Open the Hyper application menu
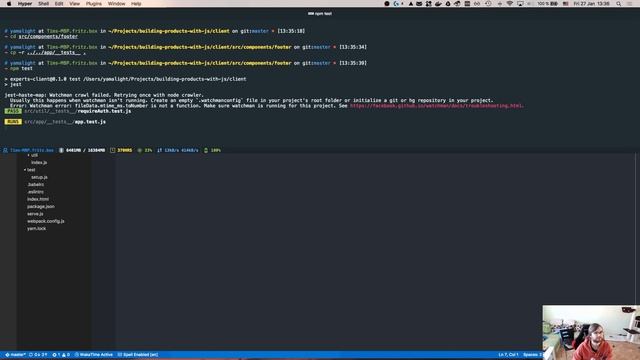 click(x=25, y=4)
